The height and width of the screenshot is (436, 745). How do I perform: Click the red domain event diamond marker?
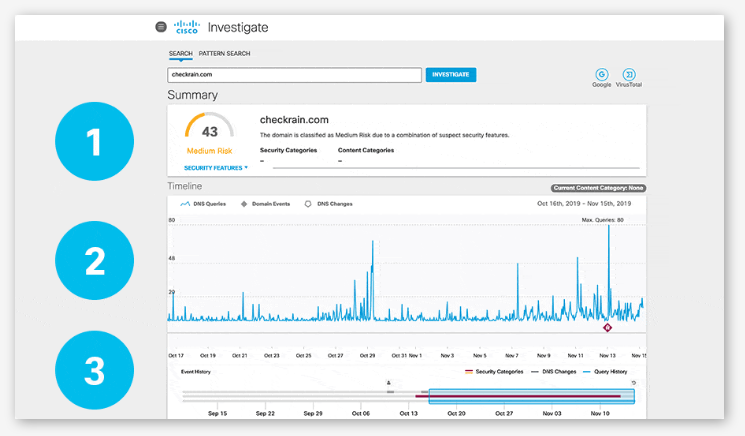(x=607, y=328)
